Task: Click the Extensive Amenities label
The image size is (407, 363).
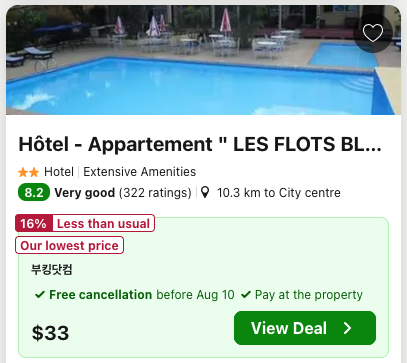Action: (140, 172)
